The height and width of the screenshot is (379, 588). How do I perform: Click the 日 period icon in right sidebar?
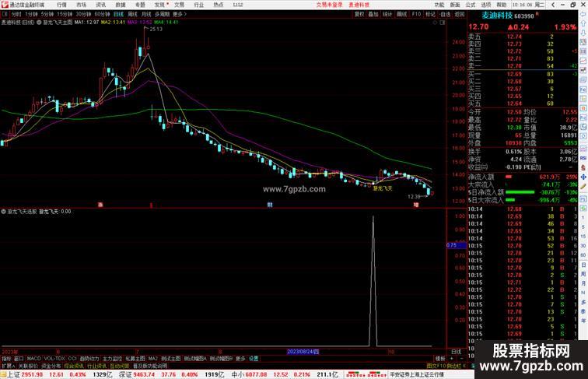click(x=583, y=265)
